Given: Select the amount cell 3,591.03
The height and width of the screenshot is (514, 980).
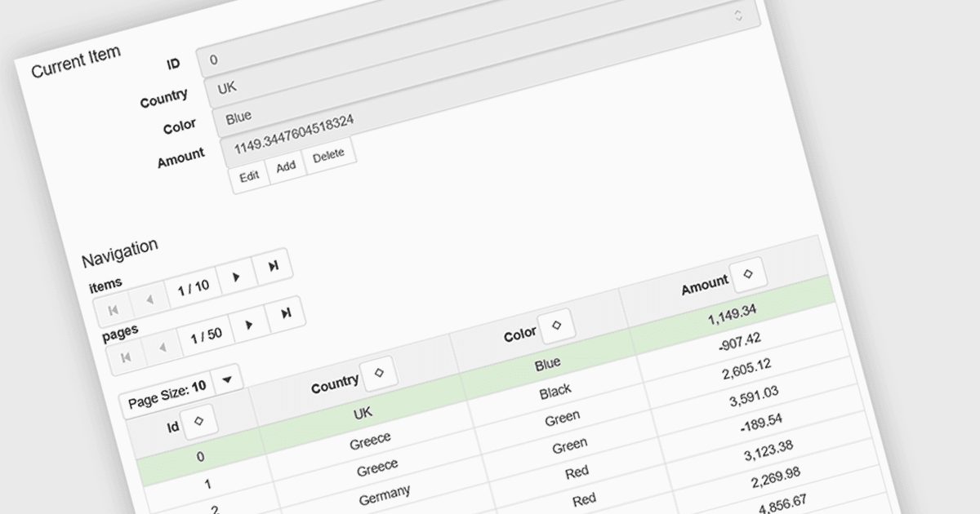Looking at the screenshot, I should point(754,395).
